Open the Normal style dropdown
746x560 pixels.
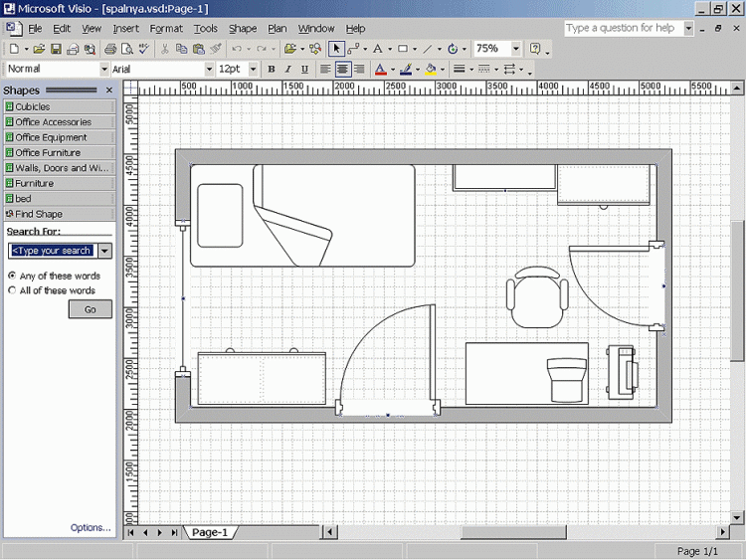click(x=104, y=70)
